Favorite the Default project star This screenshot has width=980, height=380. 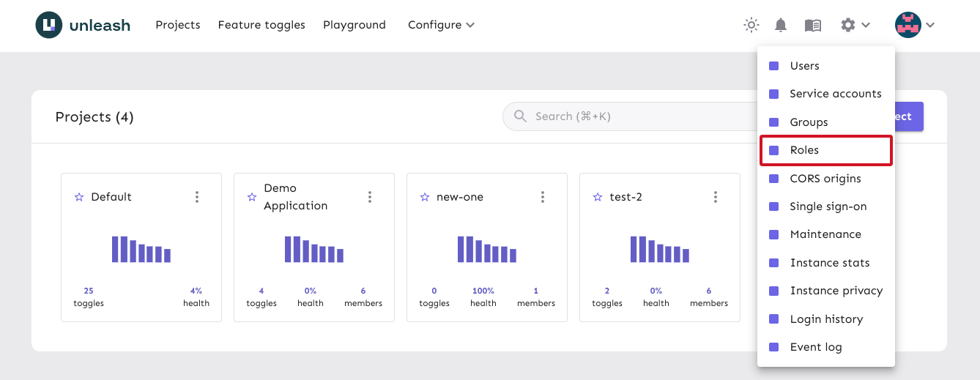pyautogui.click(x=79, y=197)
